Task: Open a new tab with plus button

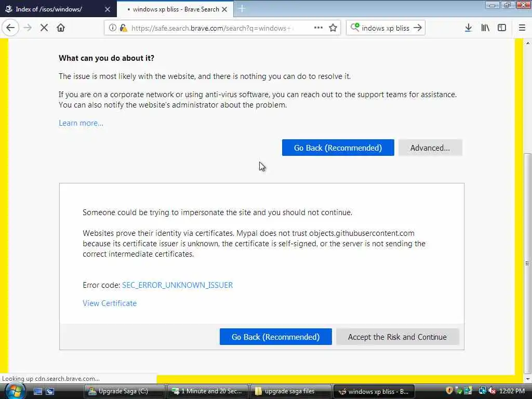Action: click(x=242, y=9)
